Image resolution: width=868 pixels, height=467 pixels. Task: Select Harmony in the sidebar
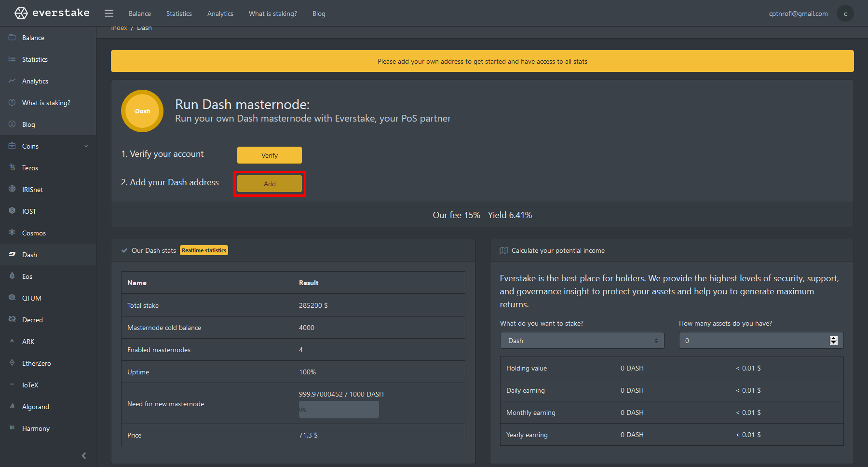(48, 428)
